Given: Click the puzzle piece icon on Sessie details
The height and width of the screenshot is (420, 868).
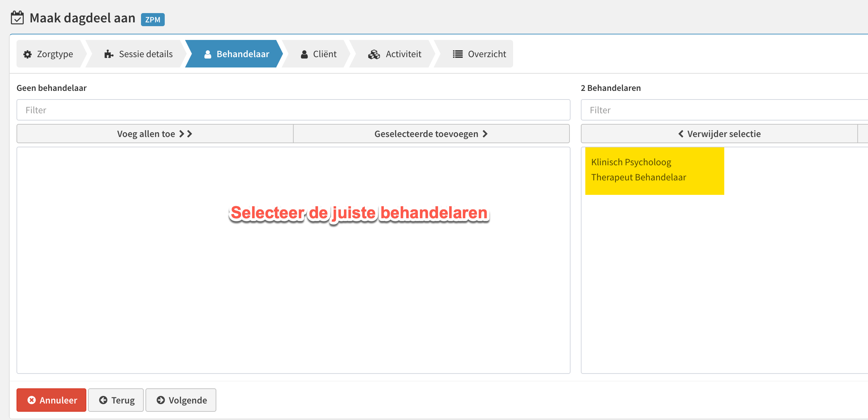Looking at the screenshot, I should (x=109, y=54).
